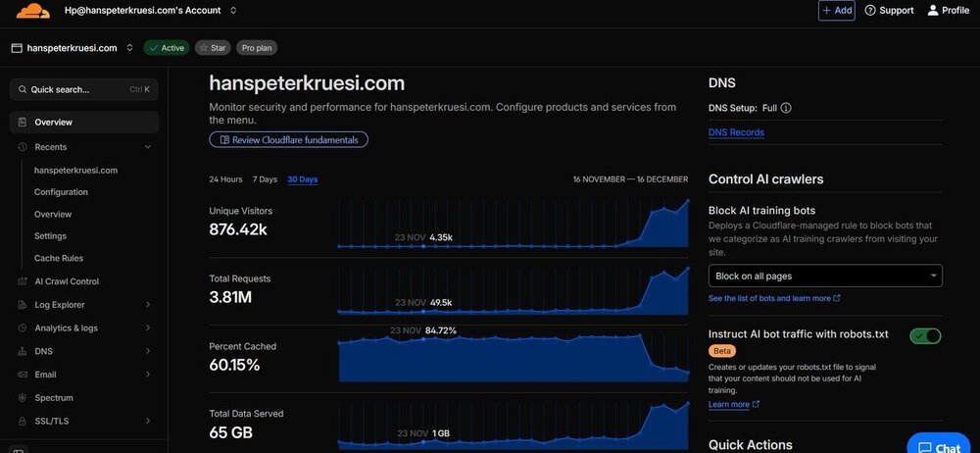Open Settings under Recents

pos(50,236)
